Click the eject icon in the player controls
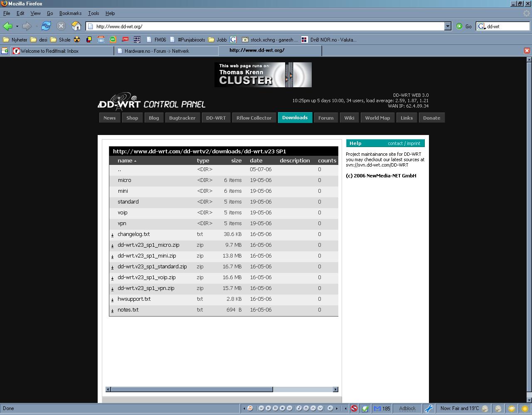Screen dimensions: 532x415 [x=306, y=408]
